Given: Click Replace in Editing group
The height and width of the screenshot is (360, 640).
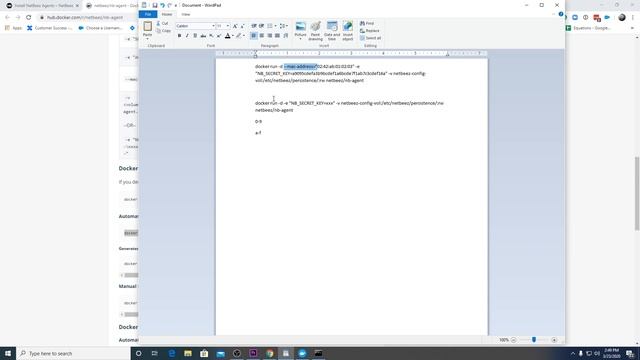Looking at the screenshot, I should click(370, 31).
